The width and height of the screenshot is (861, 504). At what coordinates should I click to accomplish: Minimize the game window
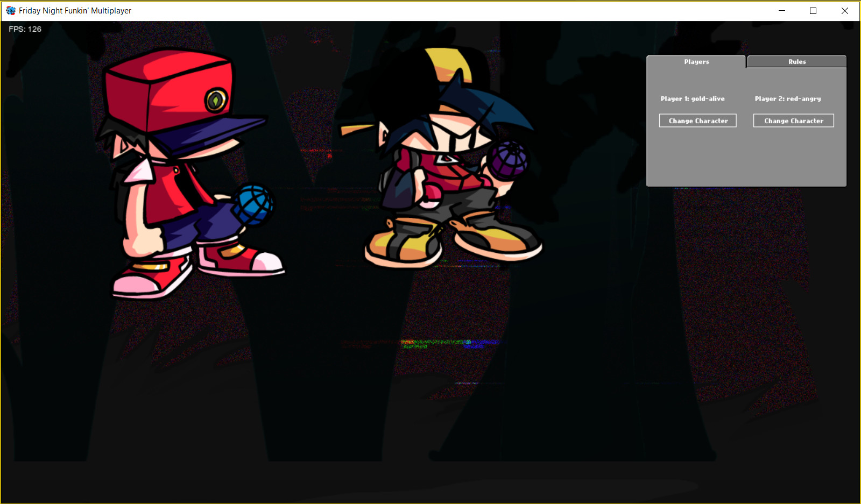782,11
